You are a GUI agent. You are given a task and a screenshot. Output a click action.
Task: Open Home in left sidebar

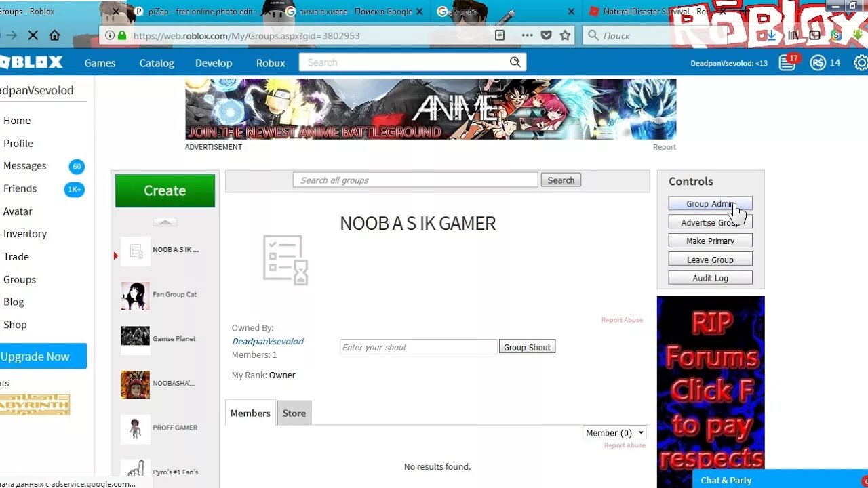(x=17, y=120)
